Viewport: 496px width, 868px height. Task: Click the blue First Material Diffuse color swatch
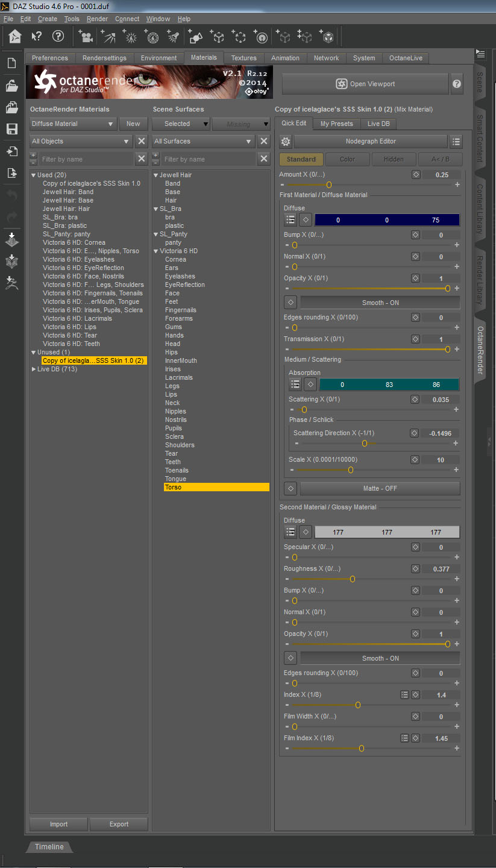(x=387, y=220)
